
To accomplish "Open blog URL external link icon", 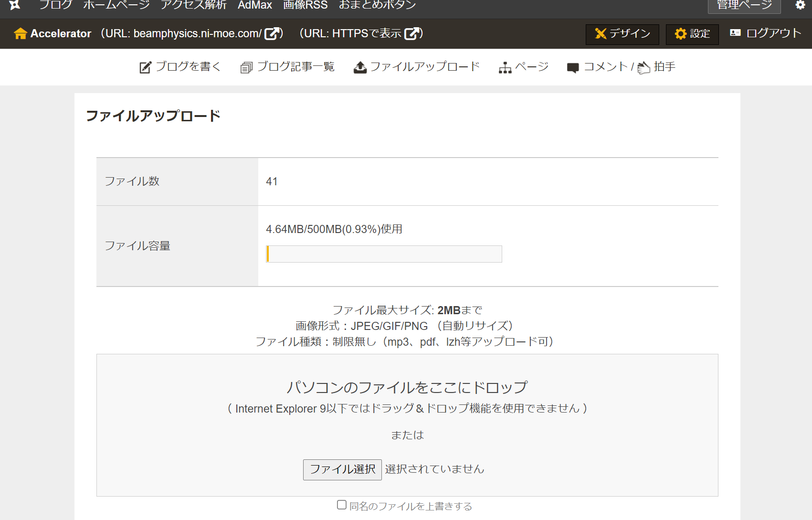I will click(x=273, y=33).
